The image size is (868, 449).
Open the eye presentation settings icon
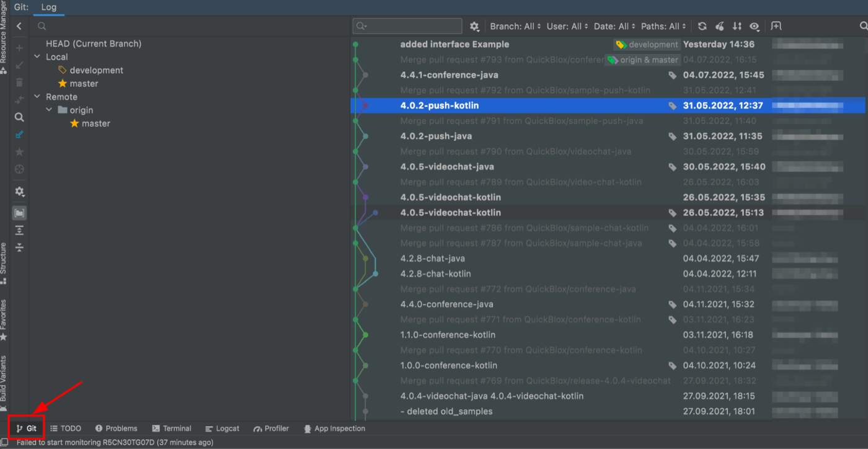755,26
